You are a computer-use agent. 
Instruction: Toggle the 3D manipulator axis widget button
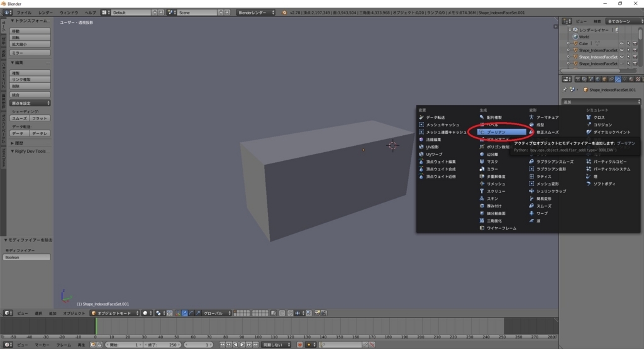[x=178, y=313]
